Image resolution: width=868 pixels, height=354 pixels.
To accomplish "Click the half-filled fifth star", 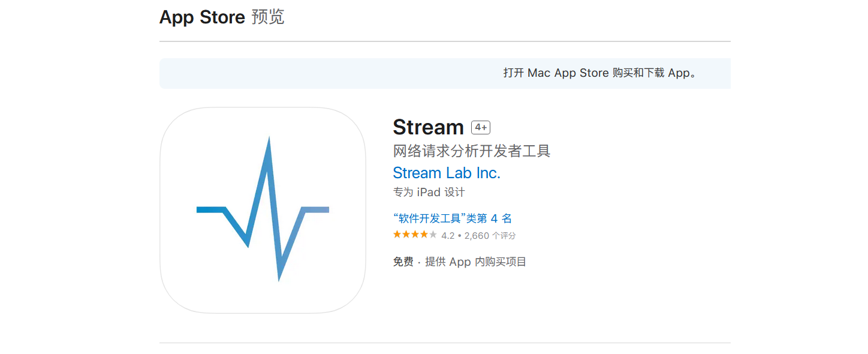I will pos(433,235).
